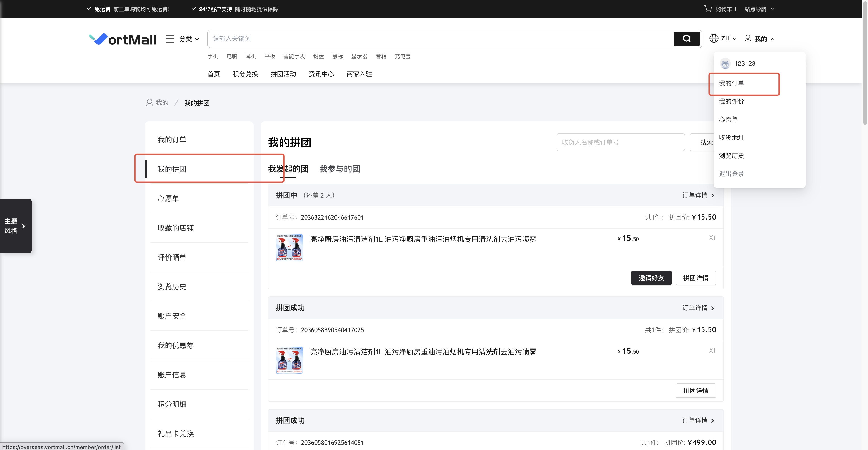This screenshot has height=450, width=868.
Task: Click the 主题风格 double-arrow icon
Action: [24, 226]
